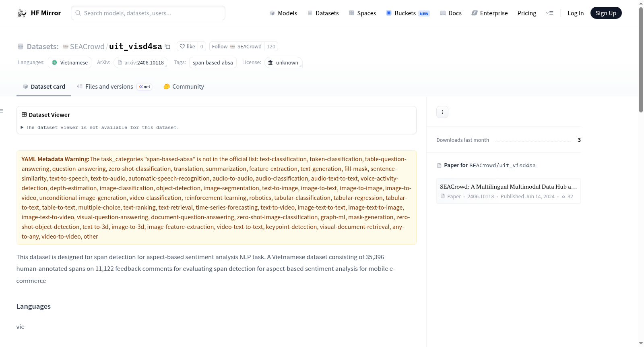
Task: Expand the dataset viewer unavailable message
Action: point(100,127)
